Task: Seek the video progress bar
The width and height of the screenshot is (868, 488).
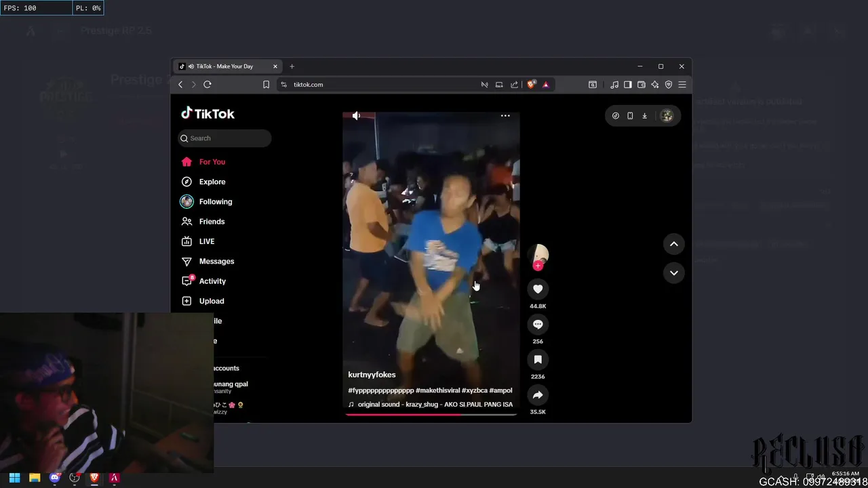Action: click(431, 414)
